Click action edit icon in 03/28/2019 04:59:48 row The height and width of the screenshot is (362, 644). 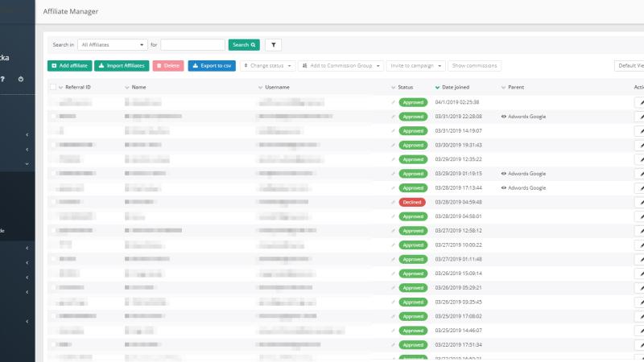(x=640, y=203)
